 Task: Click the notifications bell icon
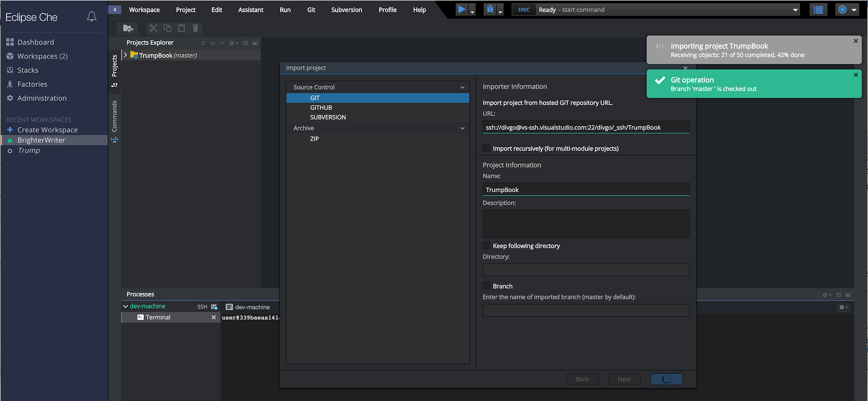[x=92, y=16]
